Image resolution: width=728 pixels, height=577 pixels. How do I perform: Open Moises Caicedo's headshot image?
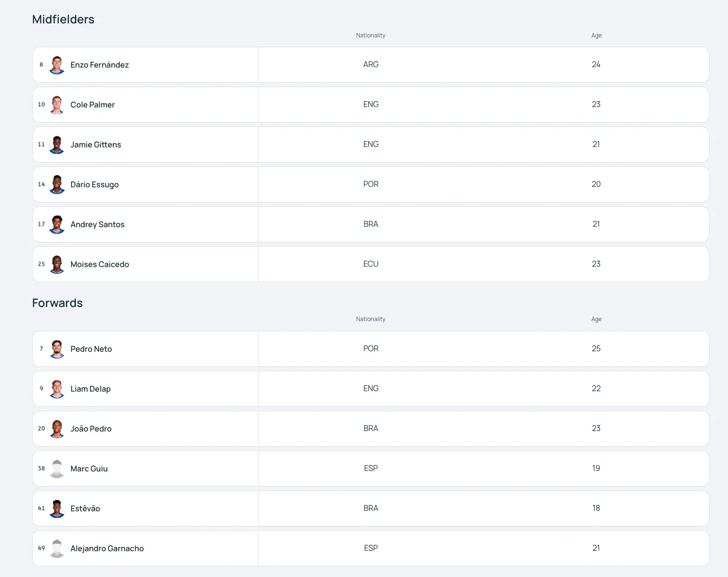coord(57,264)
